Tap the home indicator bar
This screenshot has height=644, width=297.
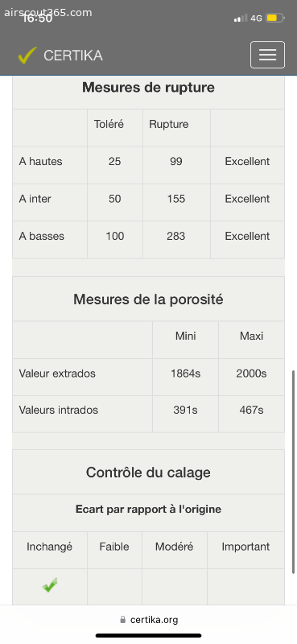tap(148, 635)
